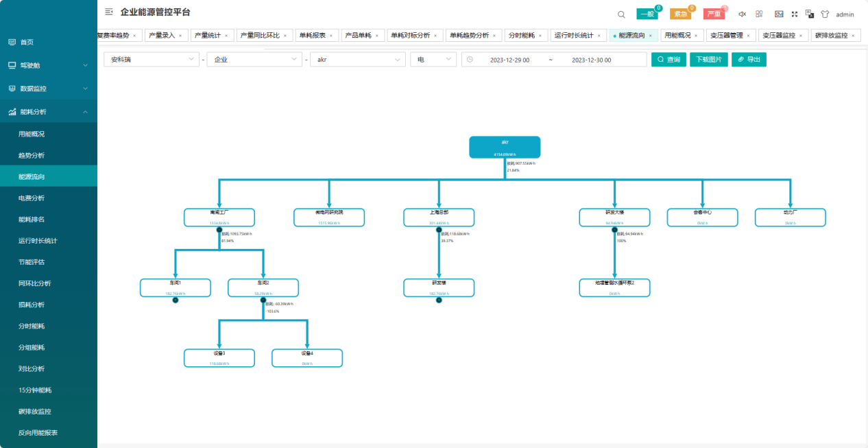
Task: Open the 安科瑞 dropdown
Action: (151, 60)
